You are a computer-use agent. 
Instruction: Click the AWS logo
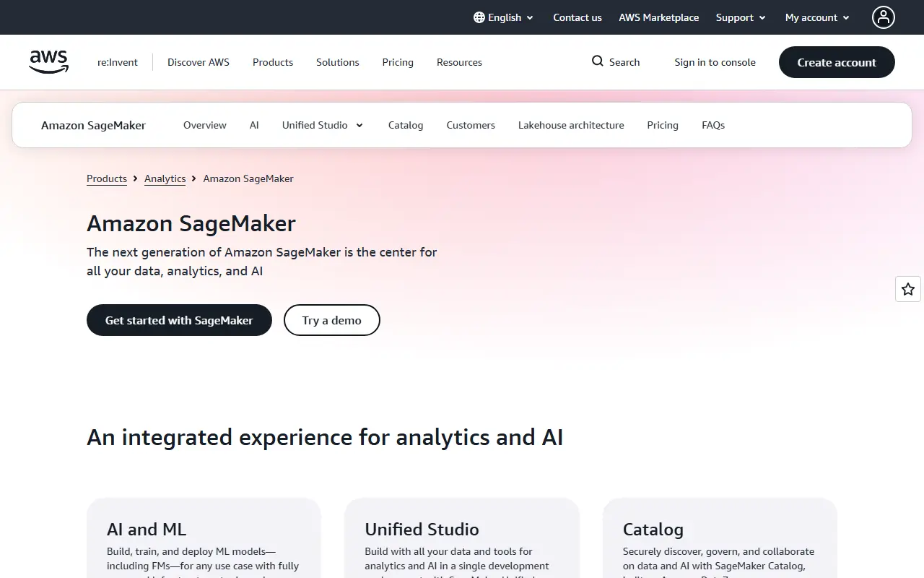[x=49, y=62]
